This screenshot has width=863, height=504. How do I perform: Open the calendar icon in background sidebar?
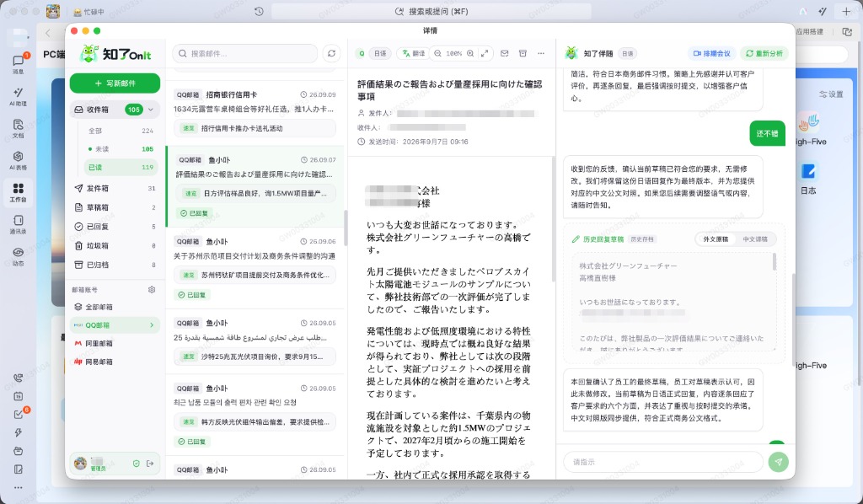click(19, 396)
